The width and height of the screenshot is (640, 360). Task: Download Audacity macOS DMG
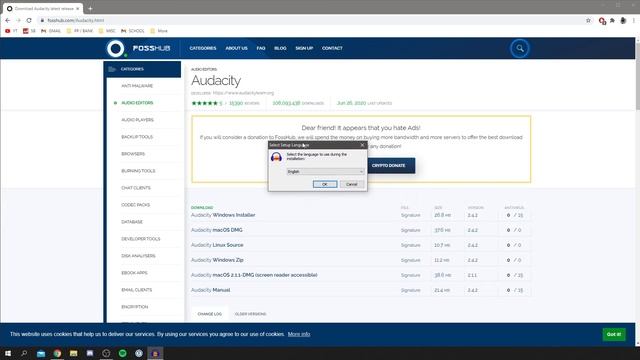coord(217,230)
